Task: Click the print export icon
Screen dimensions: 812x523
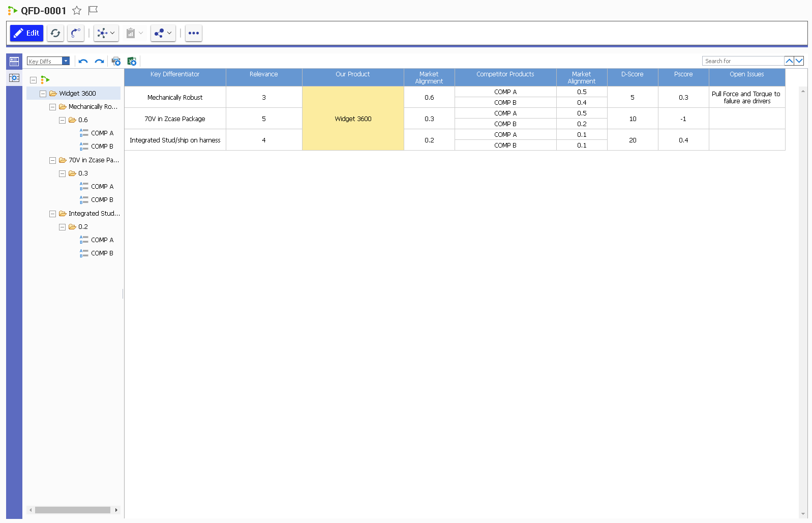Action: click(116, 62)
